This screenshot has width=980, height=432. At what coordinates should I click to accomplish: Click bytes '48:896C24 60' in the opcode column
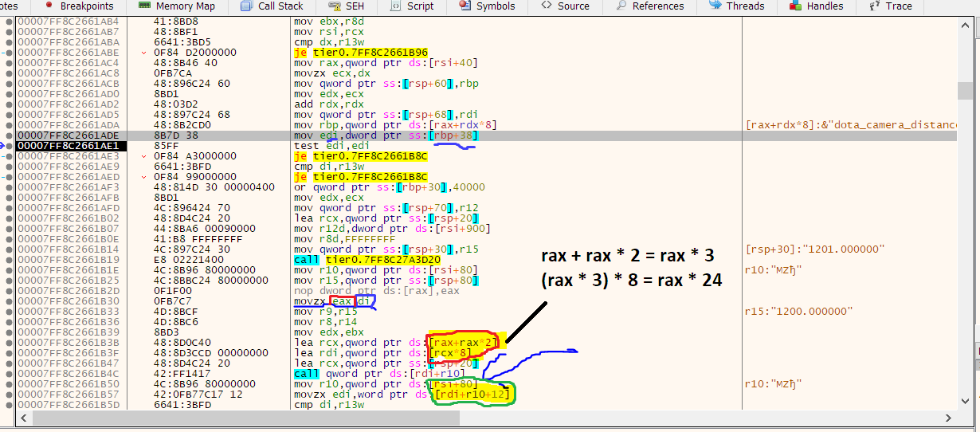pyautogui.click(x=191, y=84)
